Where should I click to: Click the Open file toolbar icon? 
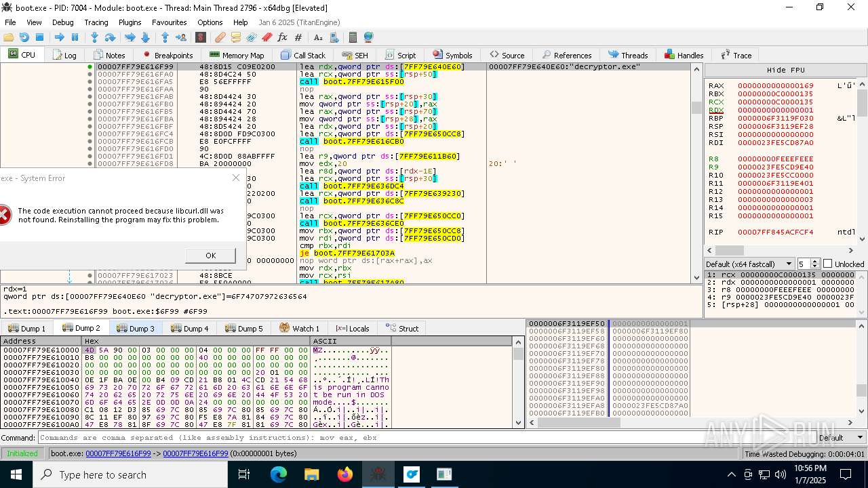[x=9, y=37]
